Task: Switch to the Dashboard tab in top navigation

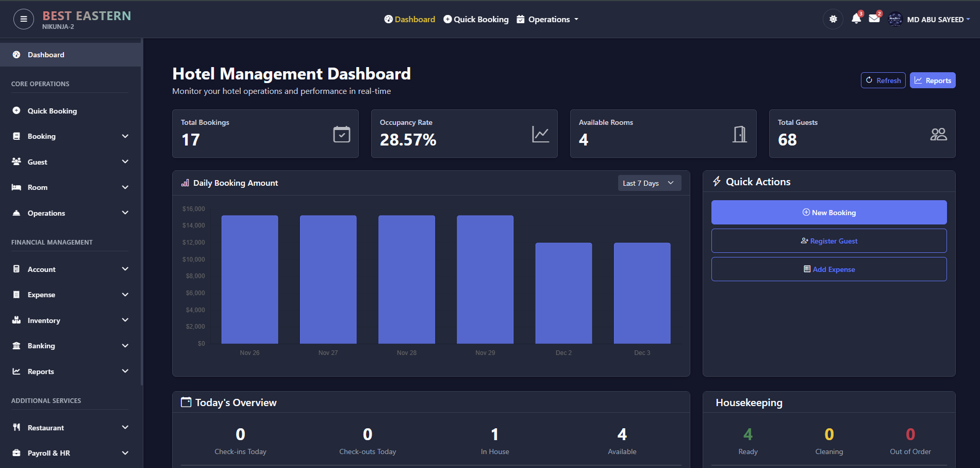Action: tap(409, 19)
